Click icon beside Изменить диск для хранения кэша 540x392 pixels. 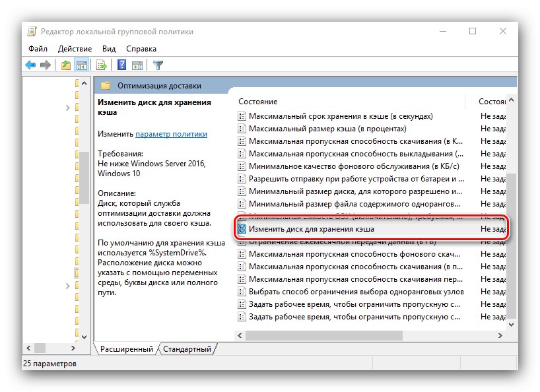click(x=242, y=229)
